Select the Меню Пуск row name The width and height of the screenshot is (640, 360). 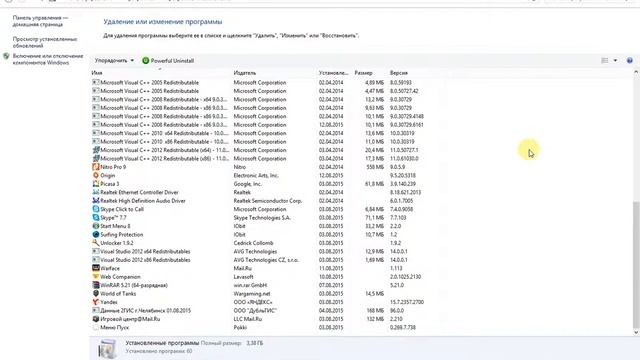pos(115,327)
